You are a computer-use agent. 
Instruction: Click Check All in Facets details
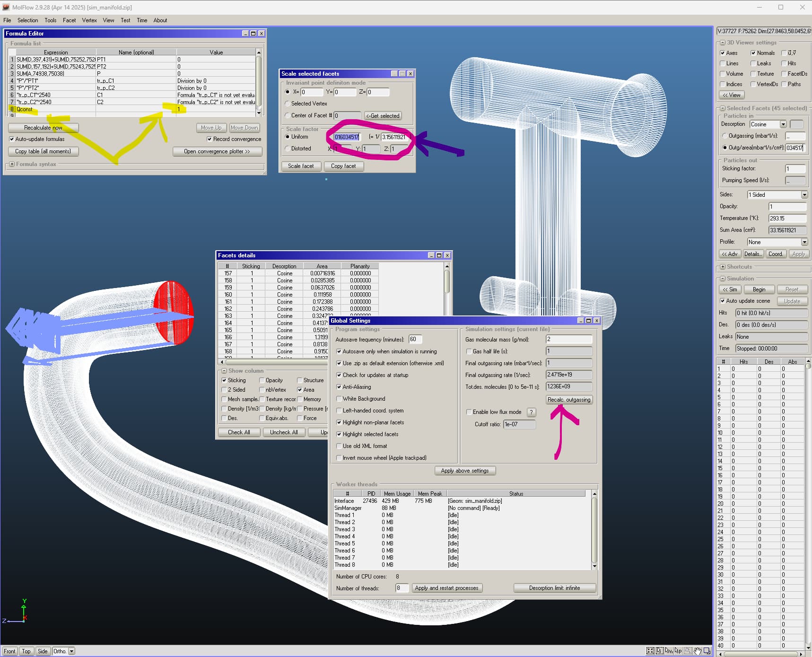(x=239, y=432)
